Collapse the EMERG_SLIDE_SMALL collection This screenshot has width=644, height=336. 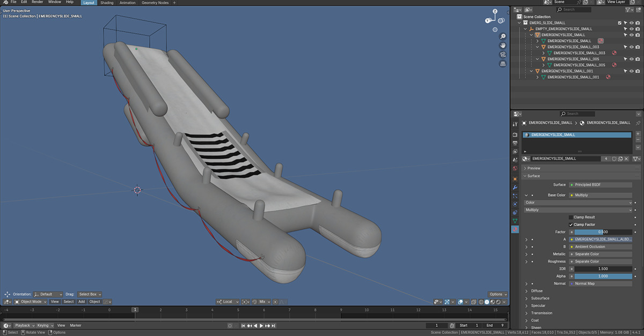click(519, 23)
